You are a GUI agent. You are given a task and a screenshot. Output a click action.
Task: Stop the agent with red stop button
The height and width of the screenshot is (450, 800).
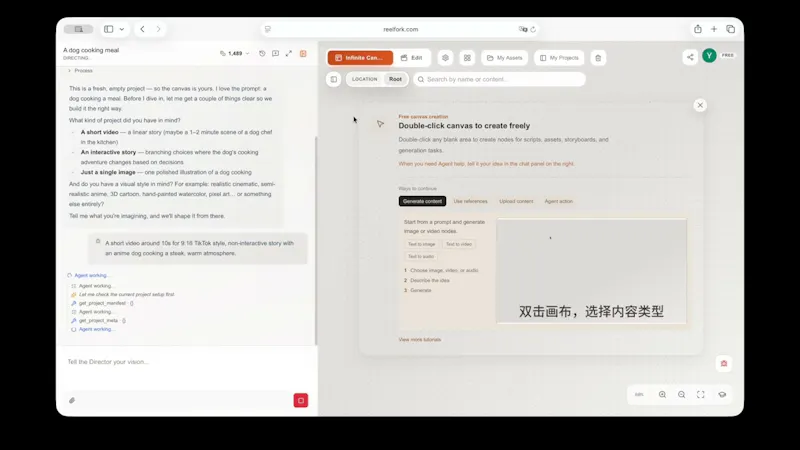pyautogui.click(x=301, y=401)
